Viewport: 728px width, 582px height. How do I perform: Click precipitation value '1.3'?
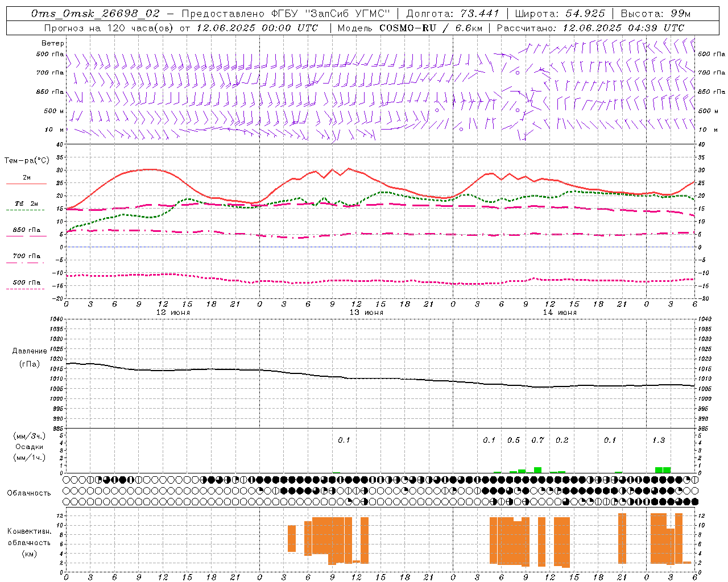click(x=659, y=440)
